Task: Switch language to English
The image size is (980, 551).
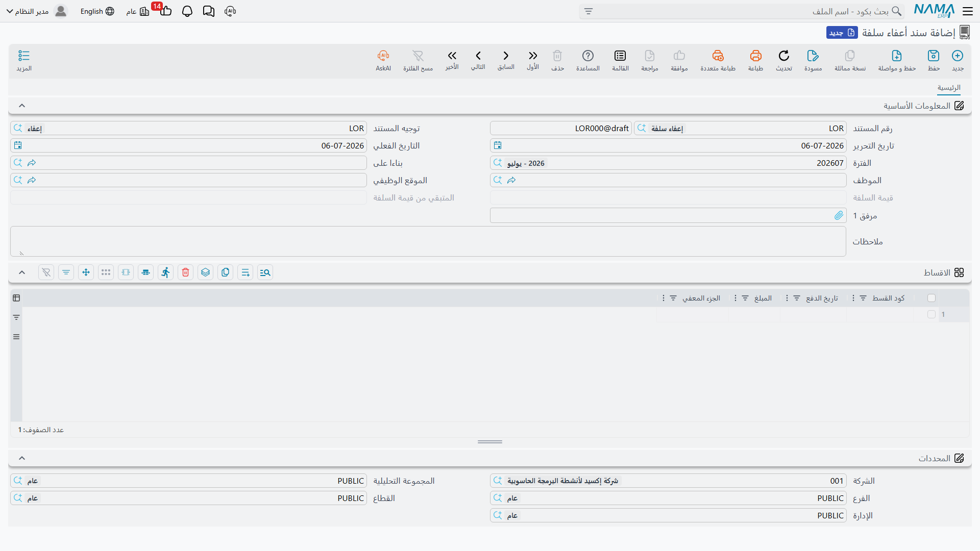Action: (x=97, y=11)
